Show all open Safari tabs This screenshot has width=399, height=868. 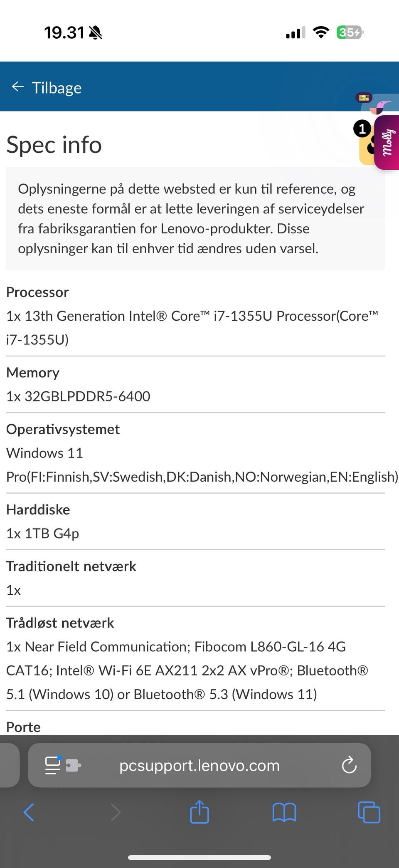[x=369, y=812]
